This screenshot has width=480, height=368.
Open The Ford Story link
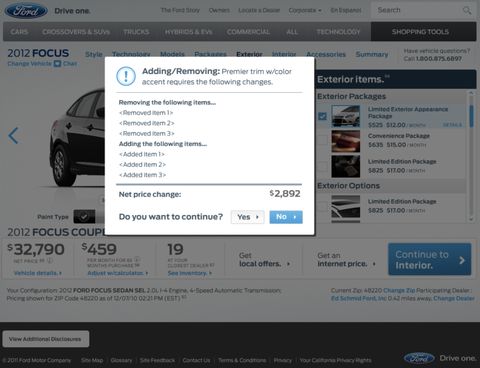(180, 10)
